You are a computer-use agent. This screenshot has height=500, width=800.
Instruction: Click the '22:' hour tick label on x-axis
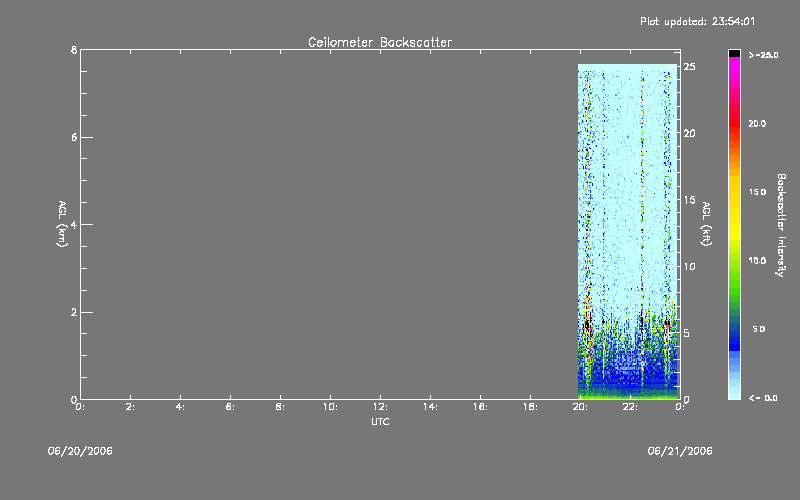[x=630, y=407]
